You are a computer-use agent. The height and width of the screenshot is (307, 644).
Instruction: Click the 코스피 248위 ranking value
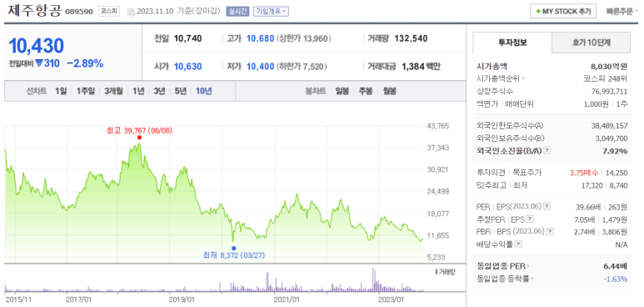[605, 78]
